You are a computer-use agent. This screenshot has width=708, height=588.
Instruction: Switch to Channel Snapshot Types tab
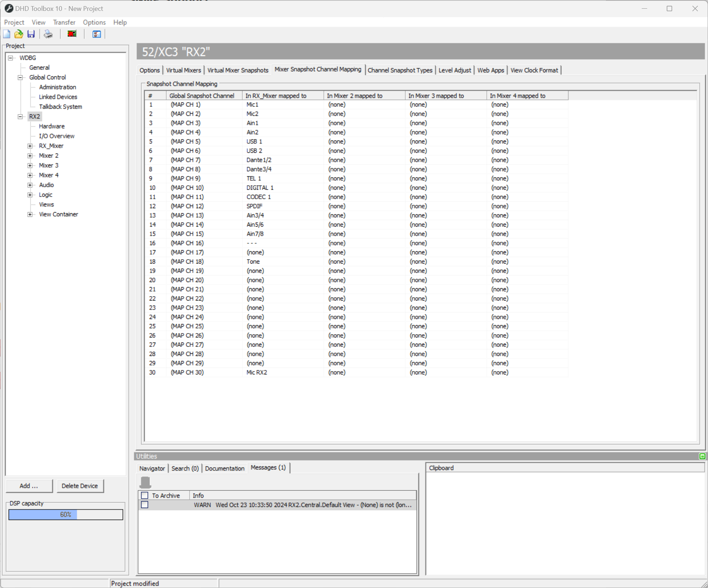point(400,70)
